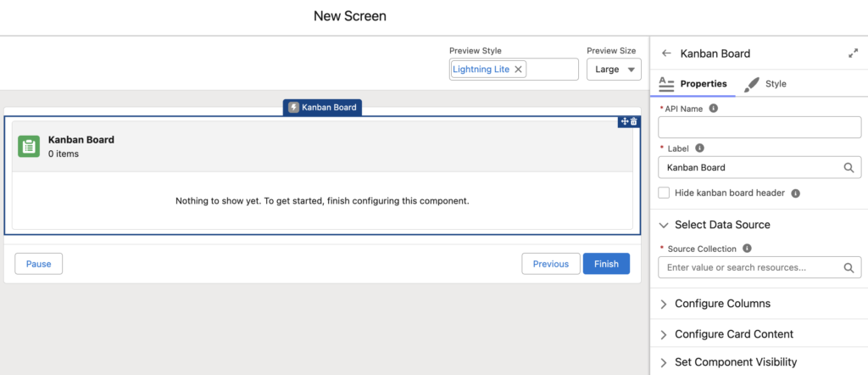Switch to the Properties tab

click(693, 84)
